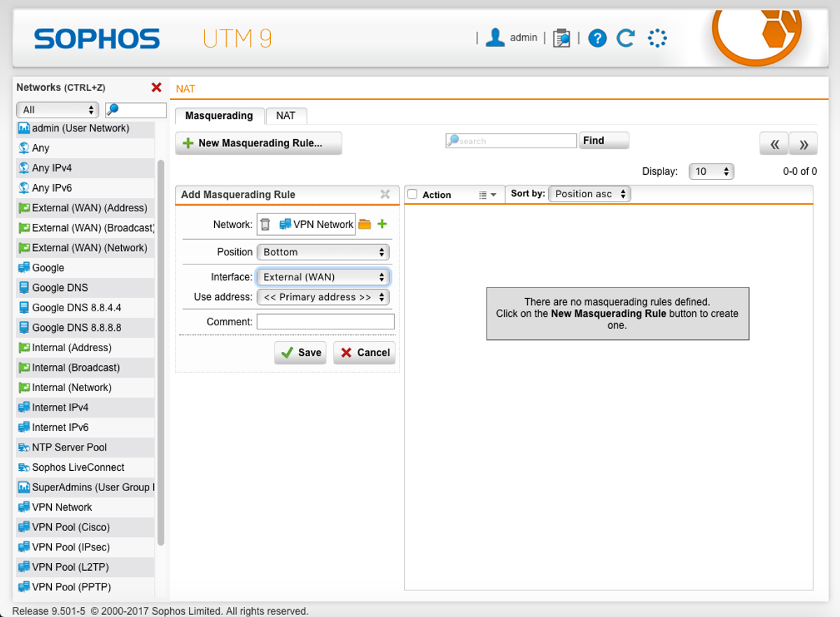Switch to the Masquerading tab
Screen dimensions: 840x617
click(219, 115)
